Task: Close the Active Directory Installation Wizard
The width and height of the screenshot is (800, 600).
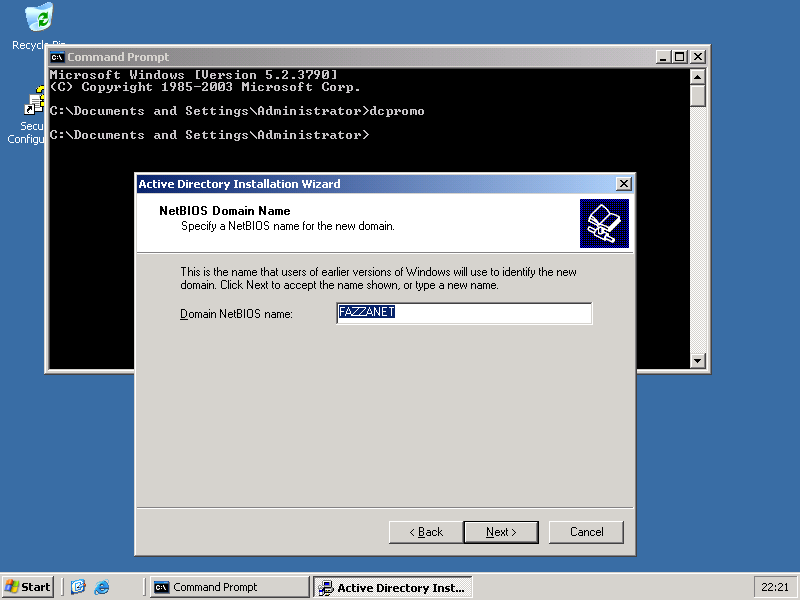Action: pos(623,184)
